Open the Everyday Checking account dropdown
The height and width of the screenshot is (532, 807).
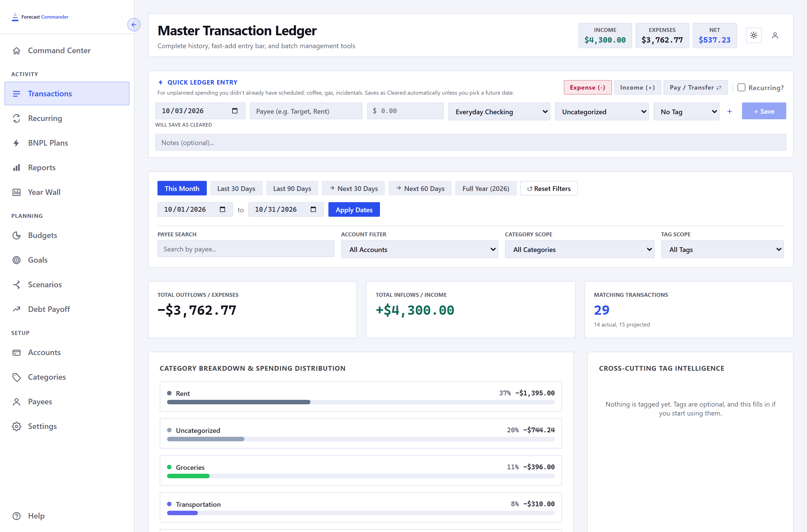499,111
